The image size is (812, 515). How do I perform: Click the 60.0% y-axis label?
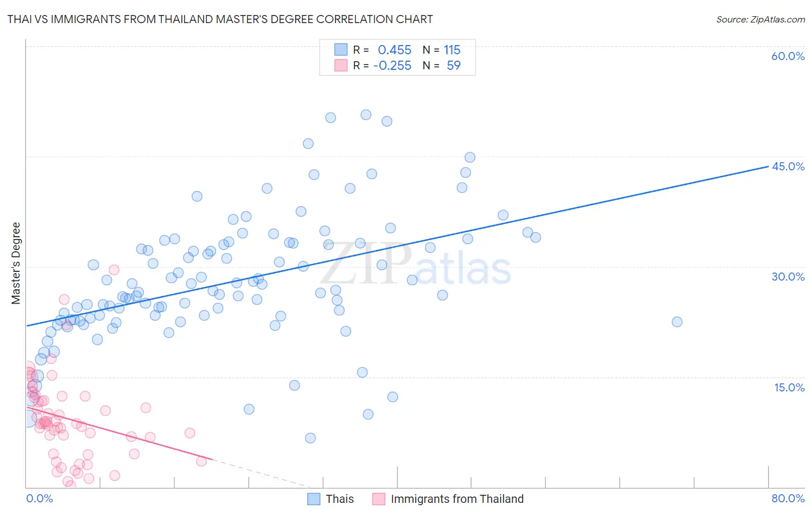pos(788,56)
